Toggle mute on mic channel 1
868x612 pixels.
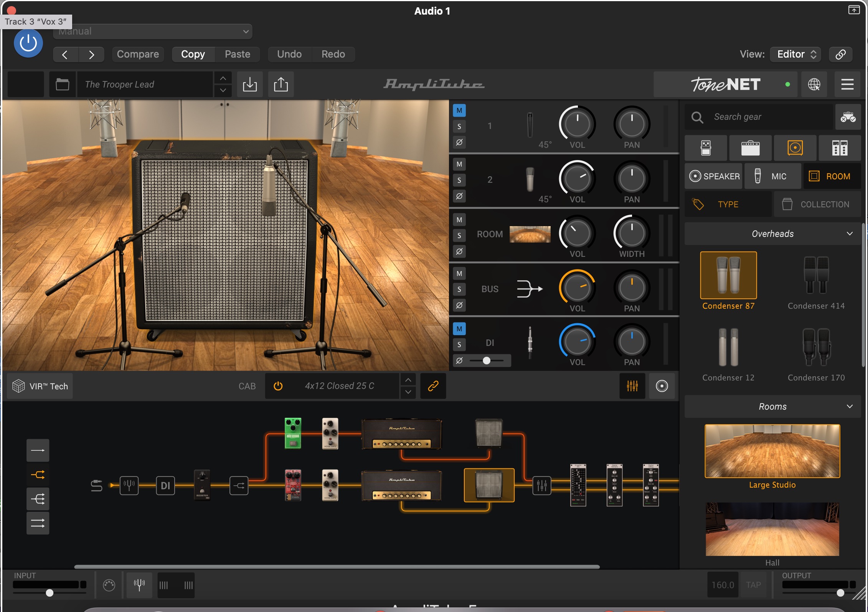pyautogui.click(x=459, y=111)
